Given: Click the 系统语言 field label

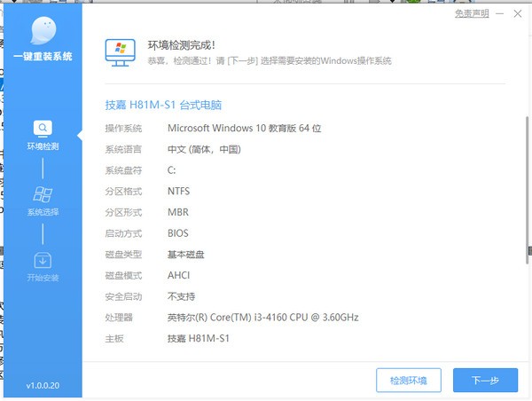Looking at the screenshot, I should 123,149.
